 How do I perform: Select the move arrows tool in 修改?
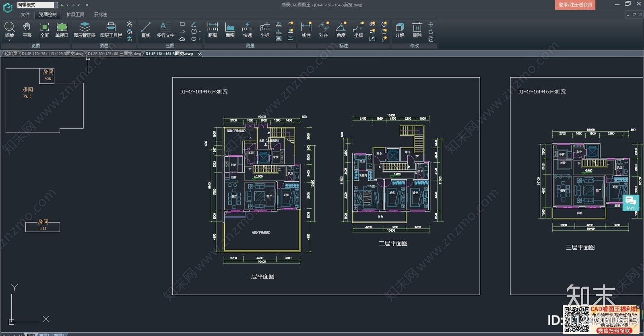[431, 24]
